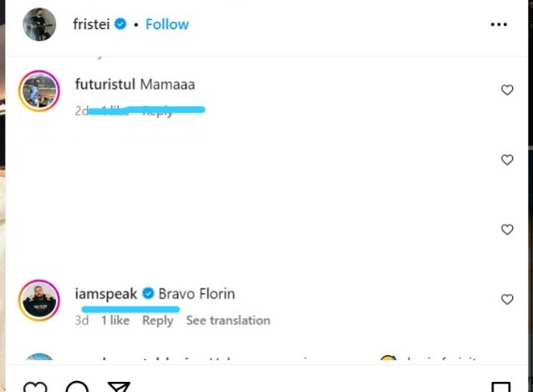The image size is (533, 392).
Task: Like the futuristul "Mamaaa" comment
Action: click(507, 90)
